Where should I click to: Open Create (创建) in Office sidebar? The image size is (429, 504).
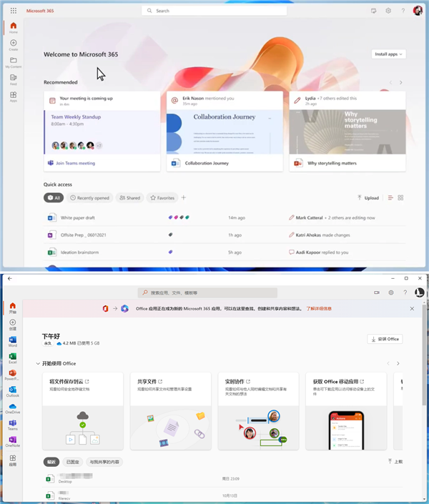13,325
